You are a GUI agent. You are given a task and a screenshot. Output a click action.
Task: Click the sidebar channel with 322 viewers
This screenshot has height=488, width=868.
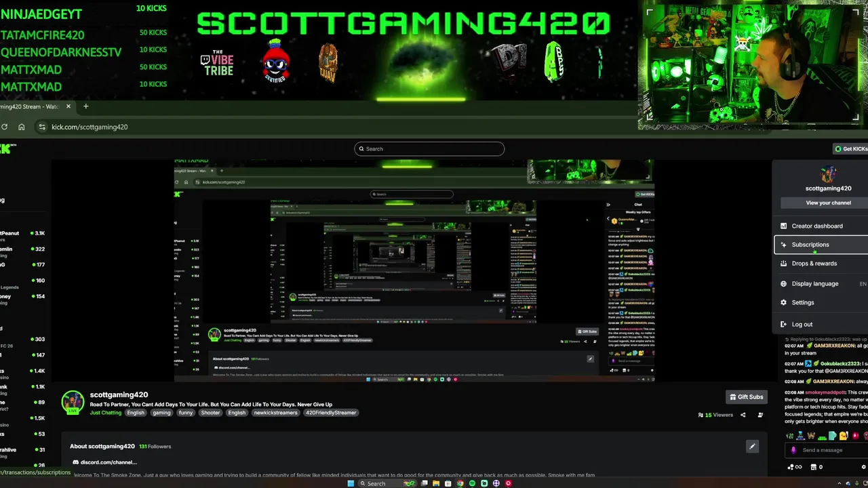23,251
